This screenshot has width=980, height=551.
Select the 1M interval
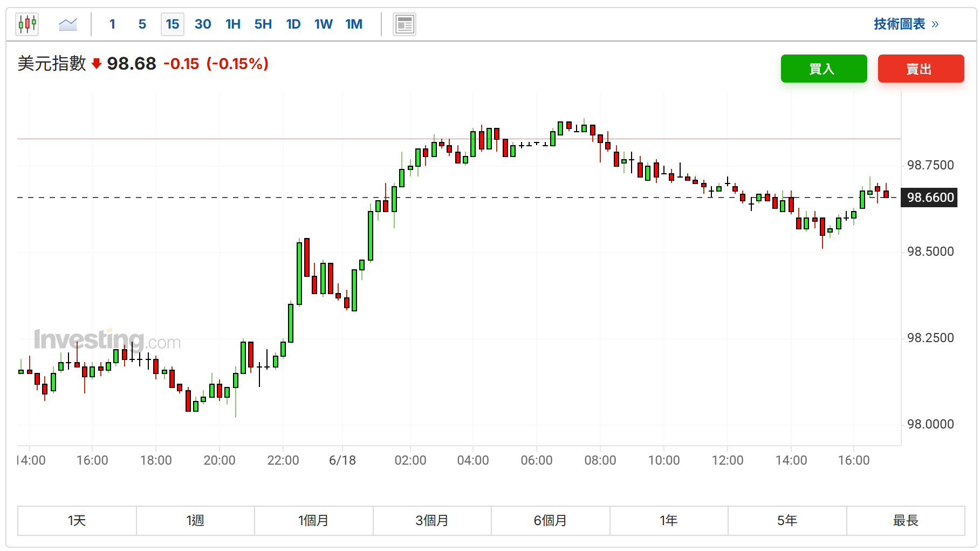pos(354,24)
